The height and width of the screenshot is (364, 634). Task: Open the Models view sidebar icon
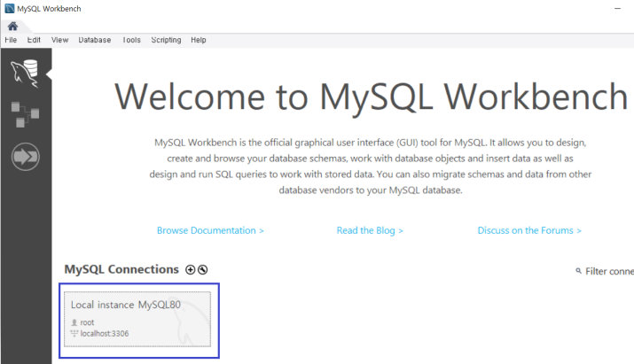point(25,114)
